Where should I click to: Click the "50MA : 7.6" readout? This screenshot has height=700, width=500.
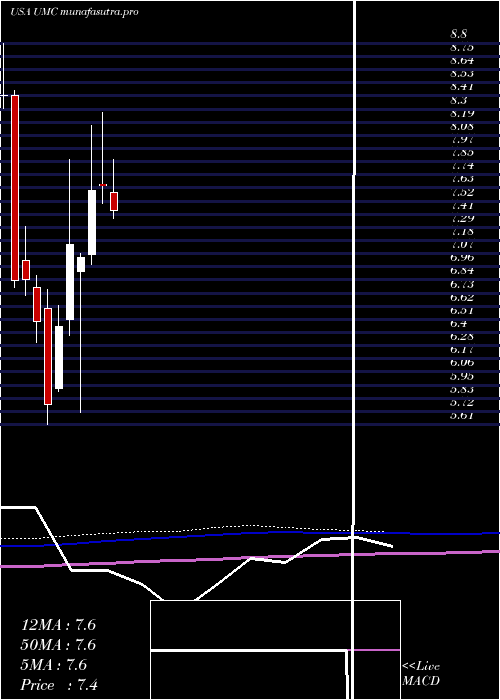point(58,645)
